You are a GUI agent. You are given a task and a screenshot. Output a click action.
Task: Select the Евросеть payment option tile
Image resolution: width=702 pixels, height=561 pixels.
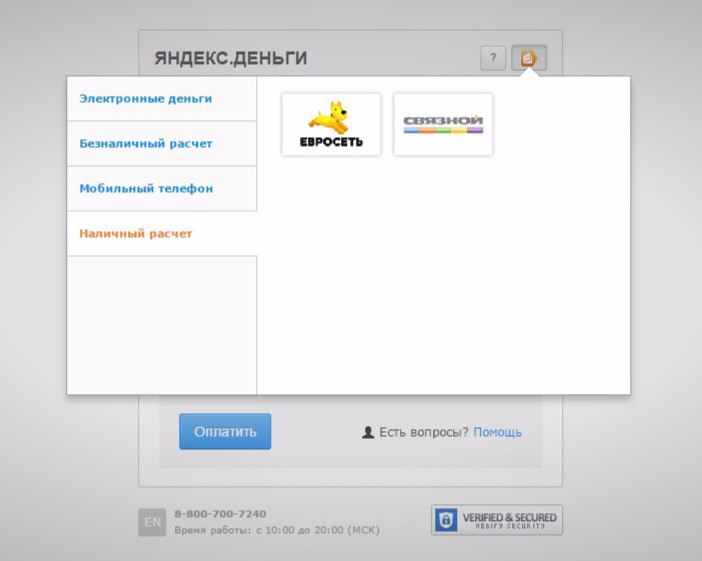(331, 124)
